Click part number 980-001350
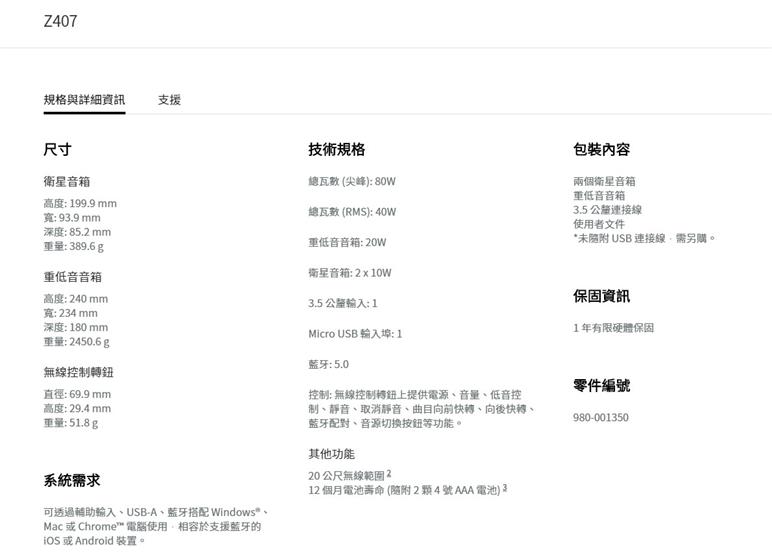Screen dimensions: 772x558 tap(601, 417)
